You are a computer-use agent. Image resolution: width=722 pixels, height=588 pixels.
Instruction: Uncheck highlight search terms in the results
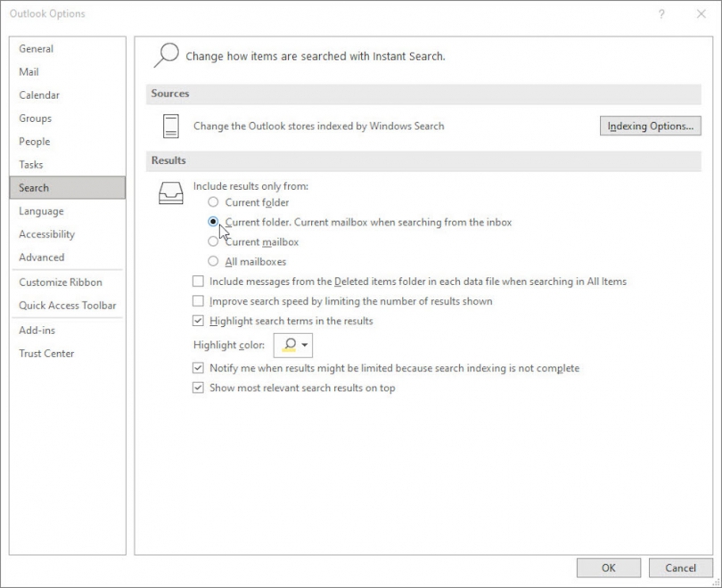[x=197, y=321]
